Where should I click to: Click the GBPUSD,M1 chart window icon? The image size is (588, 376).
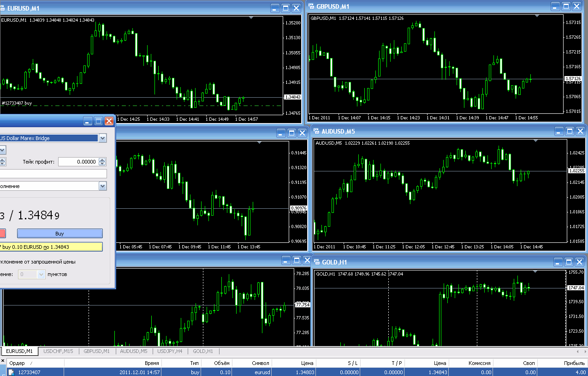click(x=312, y=6)
